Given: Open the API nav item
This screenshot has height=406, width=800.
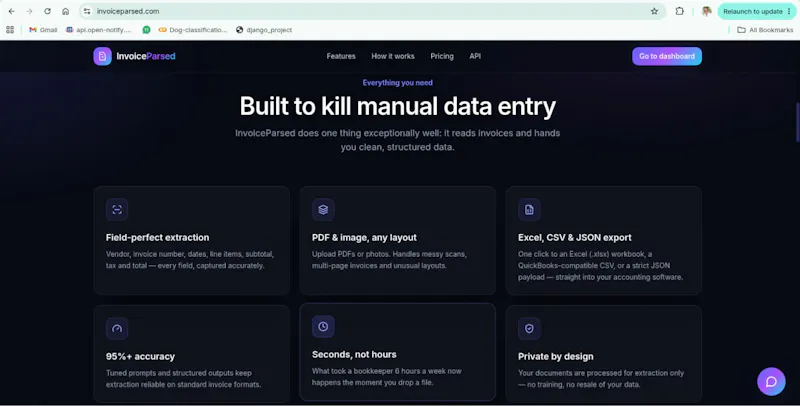Looking at the screenshot, I should click(475, 56).
